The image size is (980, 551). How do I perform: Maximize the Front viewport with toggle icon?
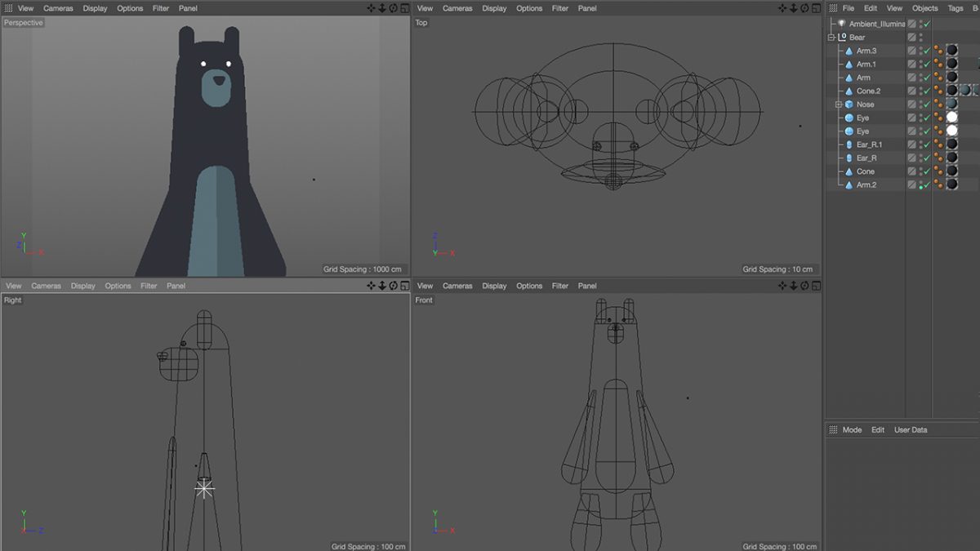tap(816, 286)
